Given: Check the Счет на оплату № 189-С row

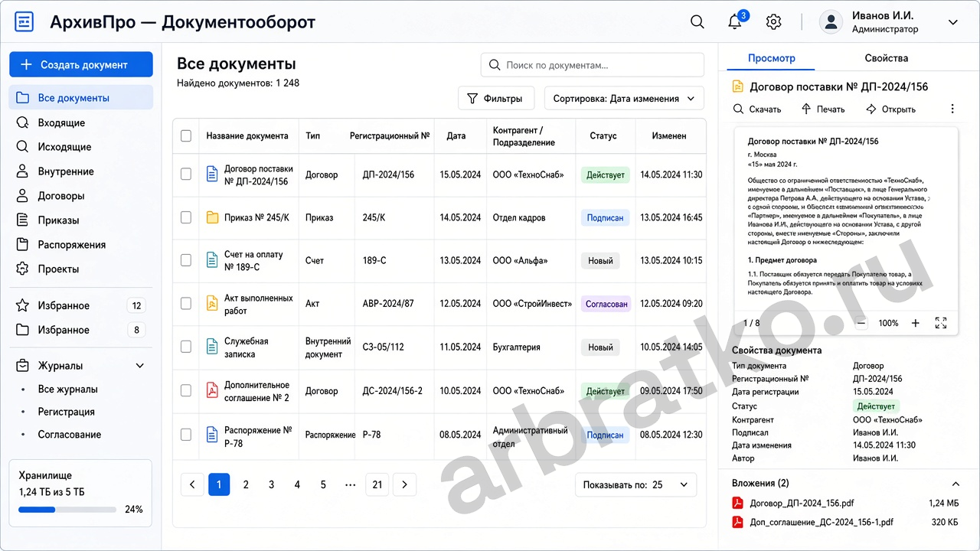Looking at the screenshot, I should point(186,260).
